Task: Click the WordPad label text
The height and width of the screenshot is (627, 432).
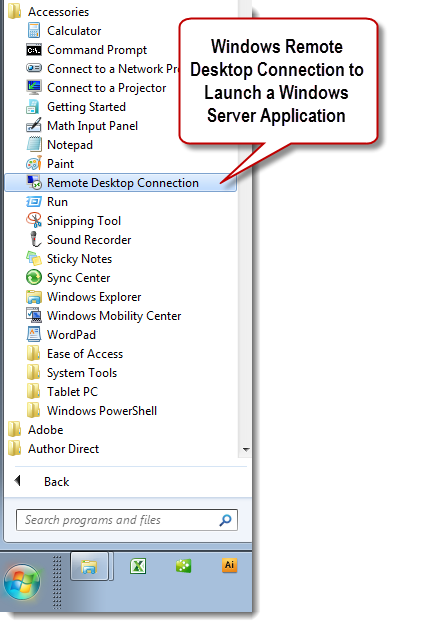Action: tap(72, 335)
